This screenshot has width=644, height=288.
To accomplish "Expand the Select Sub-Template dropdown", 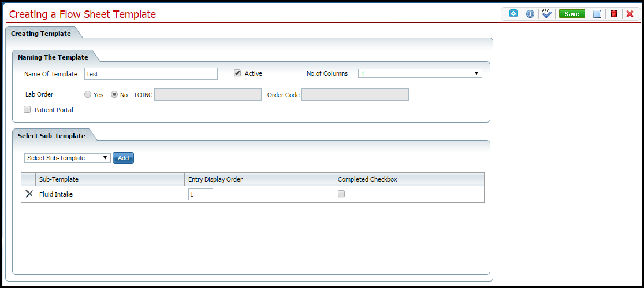I will [68, 158].
